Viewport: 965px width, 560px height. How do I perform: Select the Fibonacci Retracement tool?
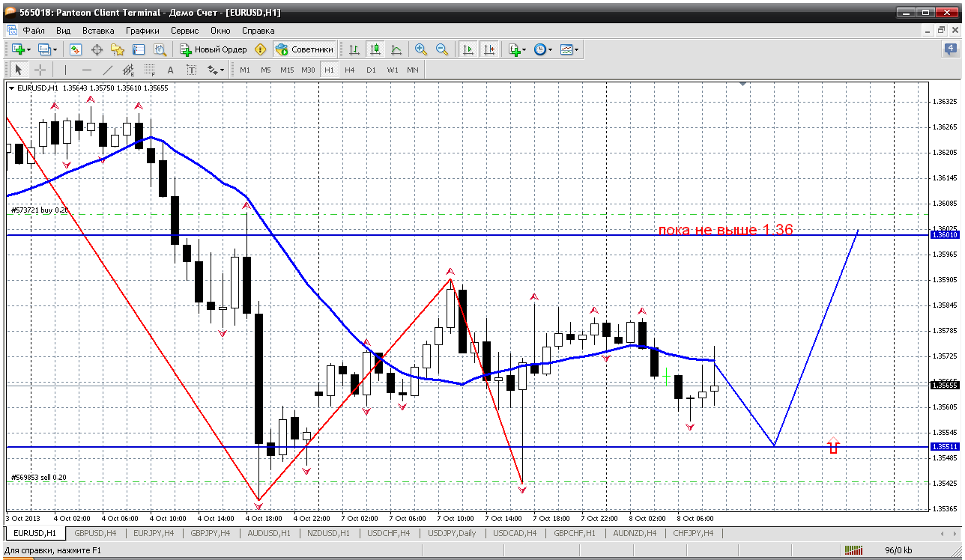coord(149,70)
